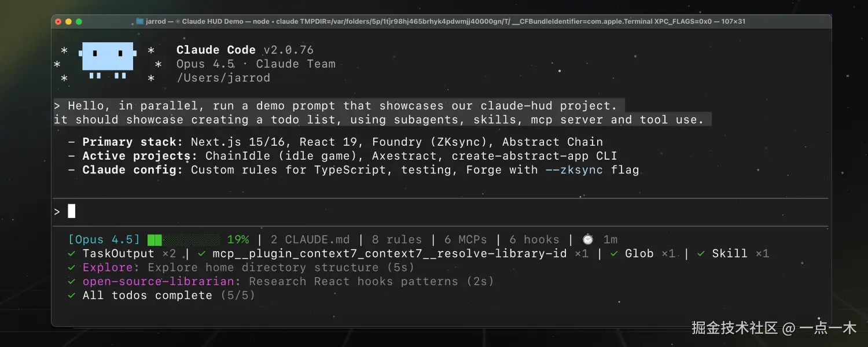Click the checkmark beside Glob
The width and height of the screenshot is (868, 347).
614,254
